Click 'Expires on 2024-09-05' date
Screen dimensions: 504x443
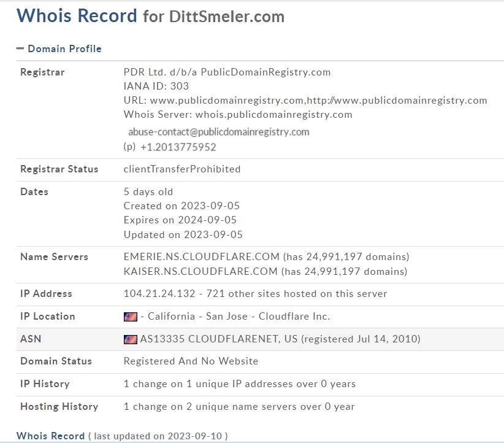click(x=180, y=220)
